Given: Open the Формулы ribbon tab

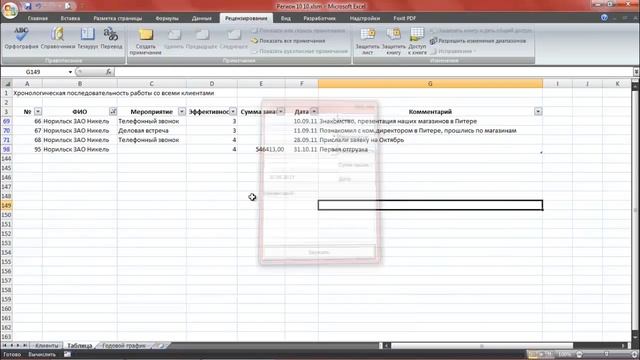Looking at the screenshot, I should [167, 18].
